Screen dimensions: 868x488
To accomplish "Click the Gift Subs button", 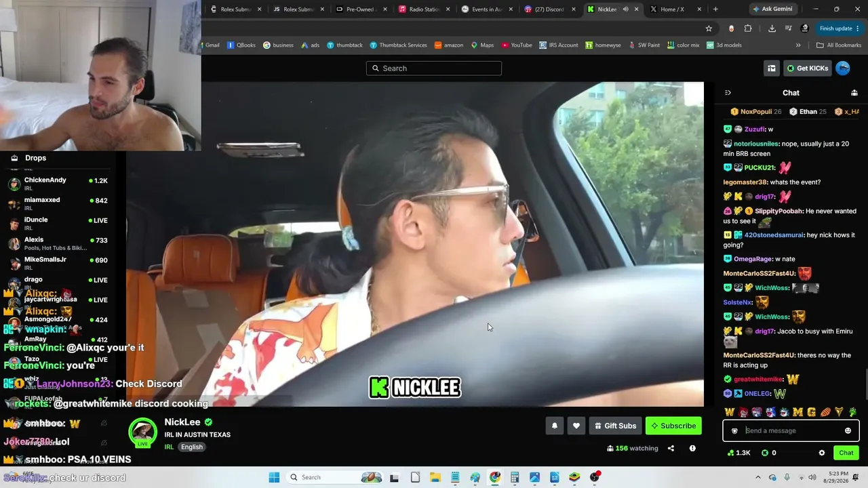I will coord(615,426).
